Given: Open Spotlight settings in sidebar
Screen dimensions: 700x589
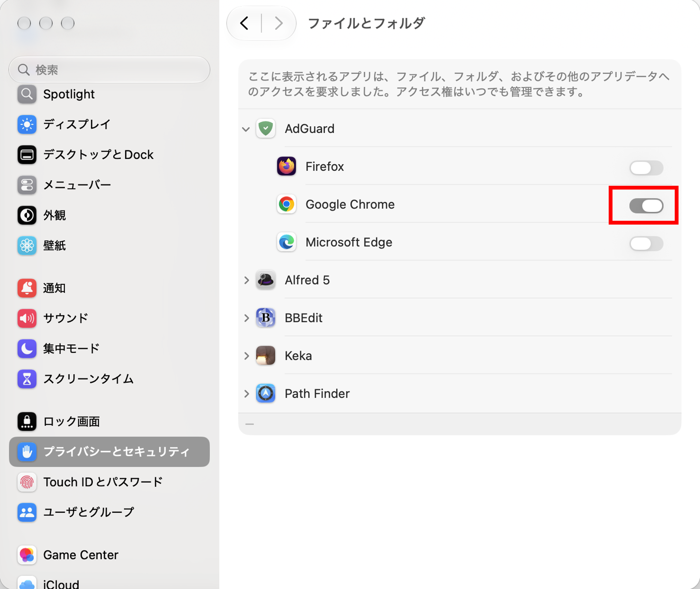Looking at the screenshot, I should click(109, 94).
